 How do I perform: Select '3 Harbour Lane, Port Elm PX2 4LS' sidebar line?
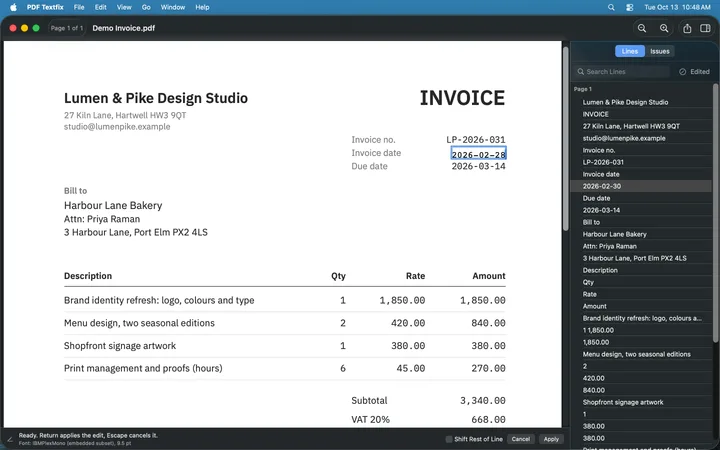click(x=641, y=258)
